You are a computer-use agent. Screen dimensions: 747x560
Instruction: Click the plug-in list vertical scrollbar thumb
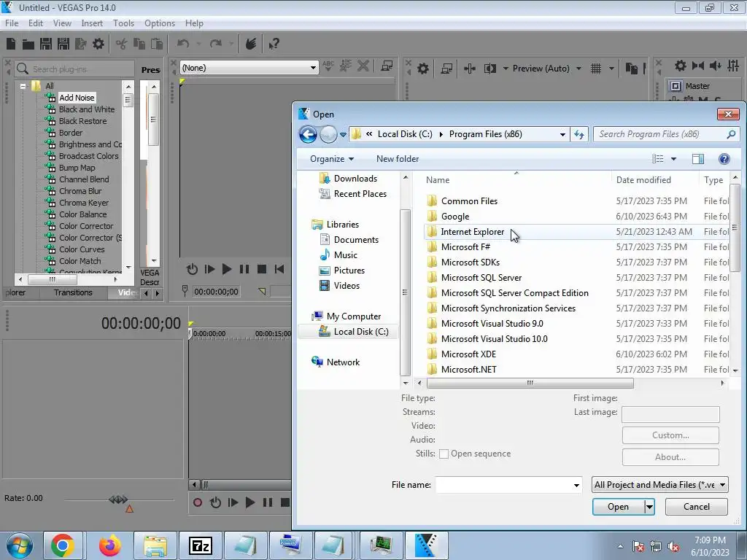pyautogui.click(x=128, y=100)
